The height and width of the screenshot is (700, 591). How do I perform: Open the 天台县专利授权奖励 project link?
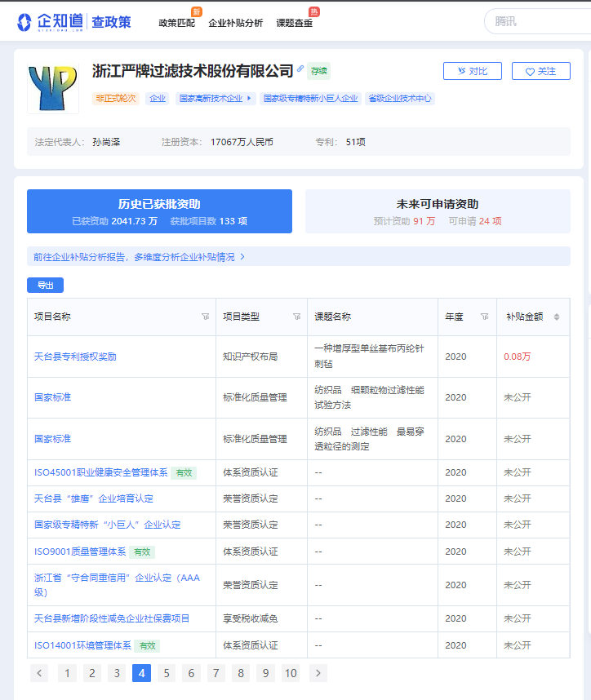click(75, 357)
